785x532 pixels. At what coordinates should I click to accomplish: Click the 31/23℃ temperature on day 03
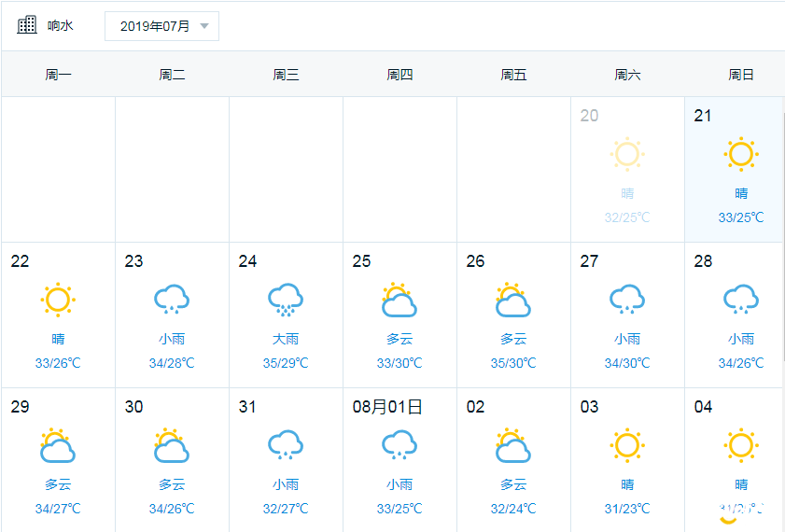coord(627,509)
